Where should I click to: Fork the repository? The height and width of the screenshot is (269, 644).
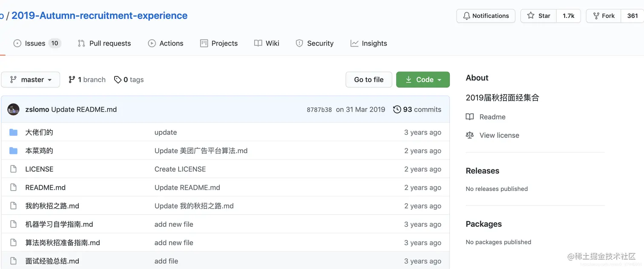tap(604, 16)
